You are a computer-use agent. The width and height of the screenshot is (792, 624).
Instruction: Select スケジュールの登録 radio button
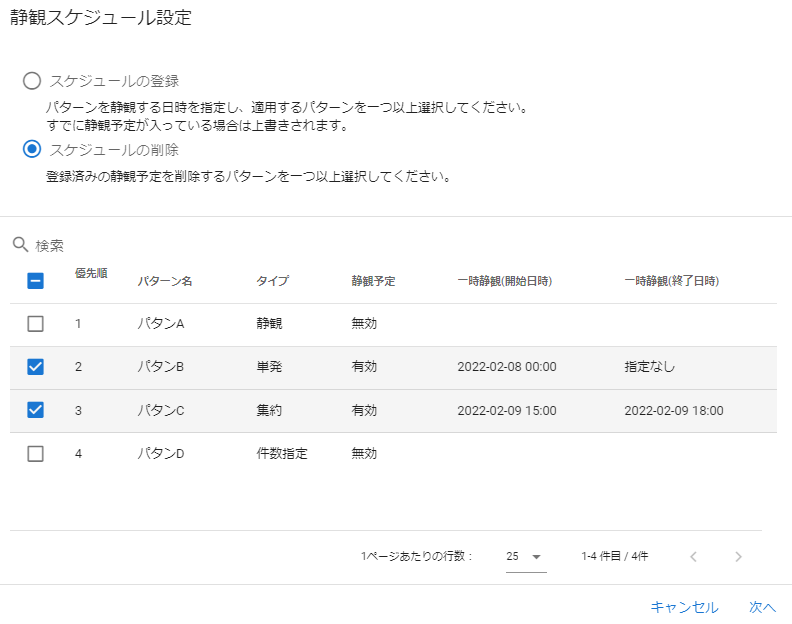32,81
